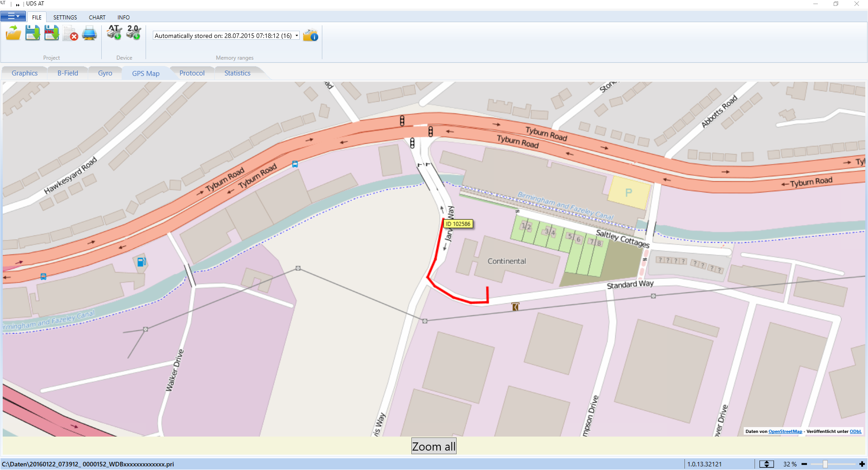This screenshot has width=868, height=470.
Task: Open the ODbL license link
Action: (855, 432)
